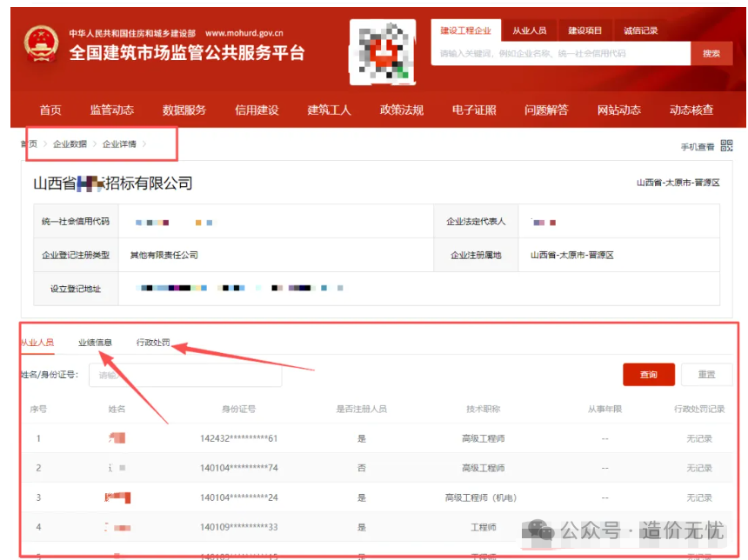Screen dimensions: 748x560
Task: Click the red 搜索 button
Action: [711, 54]
